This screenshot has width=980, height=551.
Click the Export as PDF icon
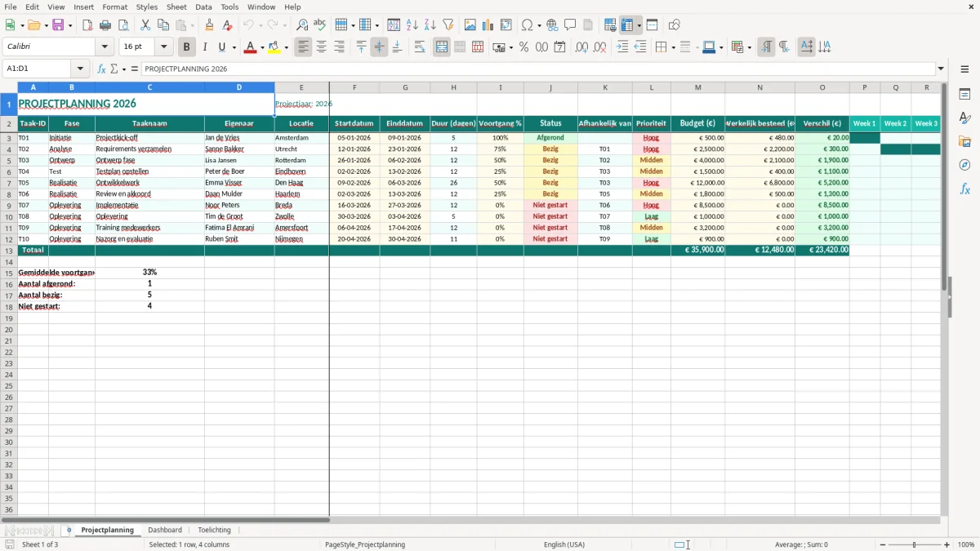pos(87,25)
